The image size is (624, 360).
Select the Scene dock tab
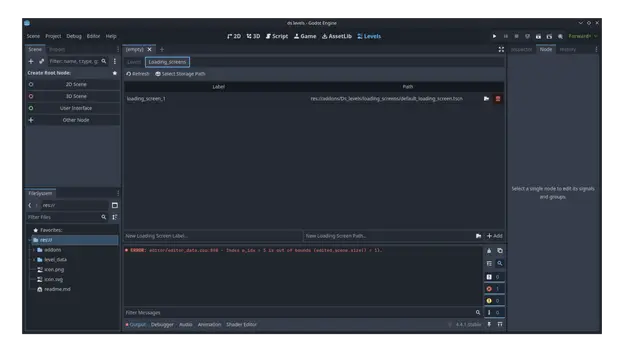[35, 49]
